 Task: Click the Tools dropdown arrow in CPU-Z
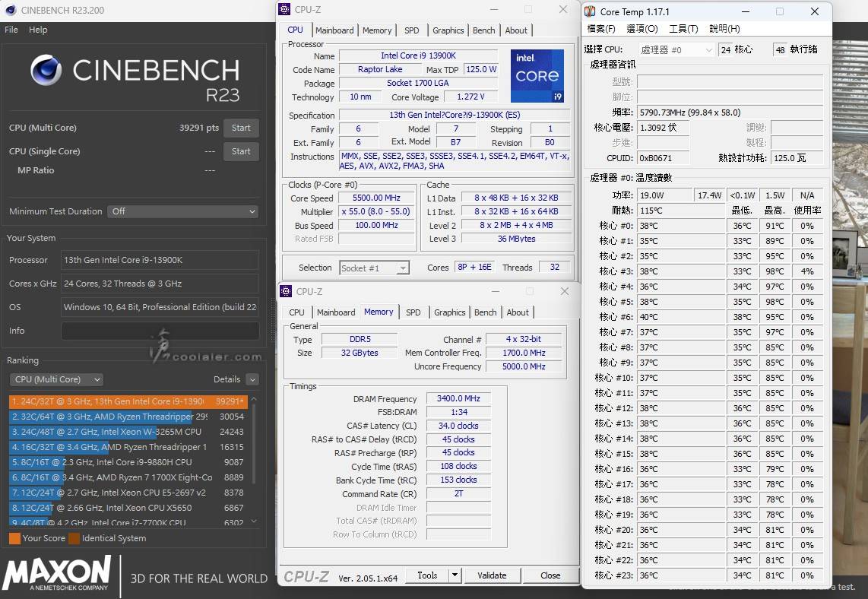pyautogui.click(x=455, y=575)
